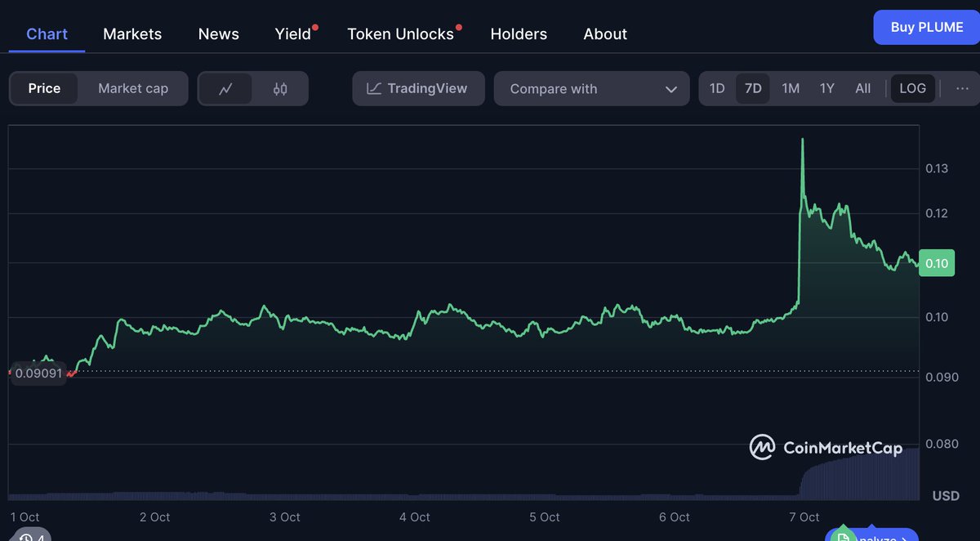
Task: Select the Price toggle option
Action: pyautogui.click(x=44, y=88)
